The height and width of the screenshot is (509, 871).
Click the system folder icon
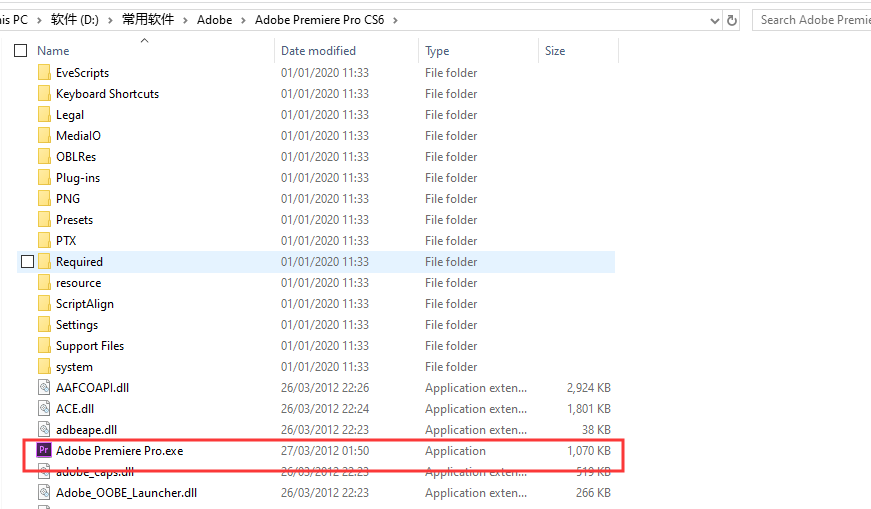(x=44, y=367)
